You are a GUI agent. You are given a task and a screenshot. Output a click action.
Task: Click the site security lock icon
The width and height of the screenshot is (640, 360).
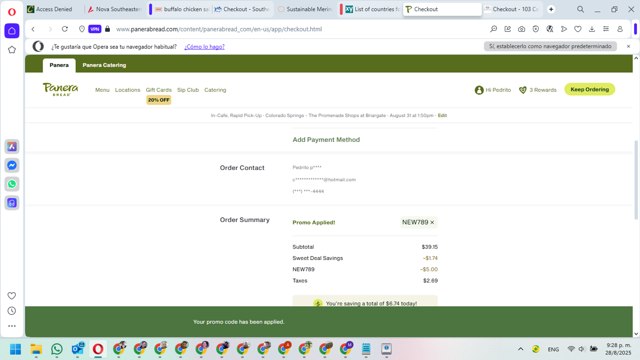click(x=107, y=29)
